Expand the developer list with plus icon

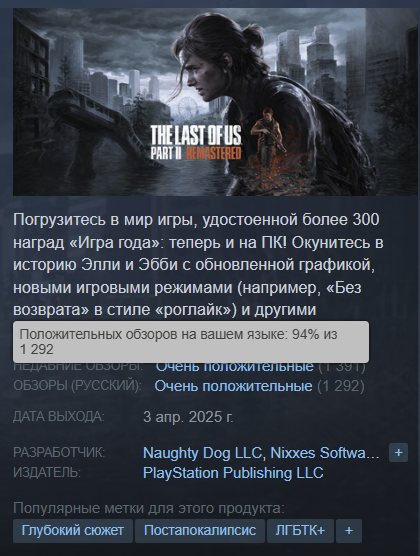(398, 452)
